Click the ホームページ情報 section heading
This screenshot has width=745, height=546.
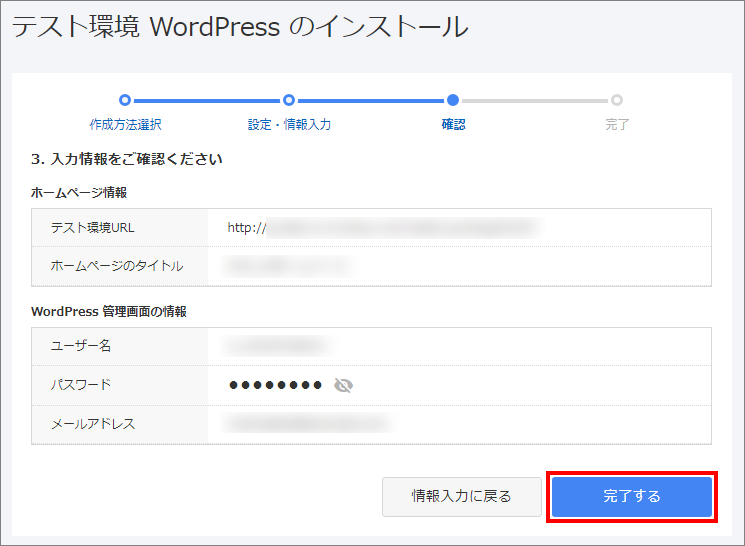click(x=79, y=192)
